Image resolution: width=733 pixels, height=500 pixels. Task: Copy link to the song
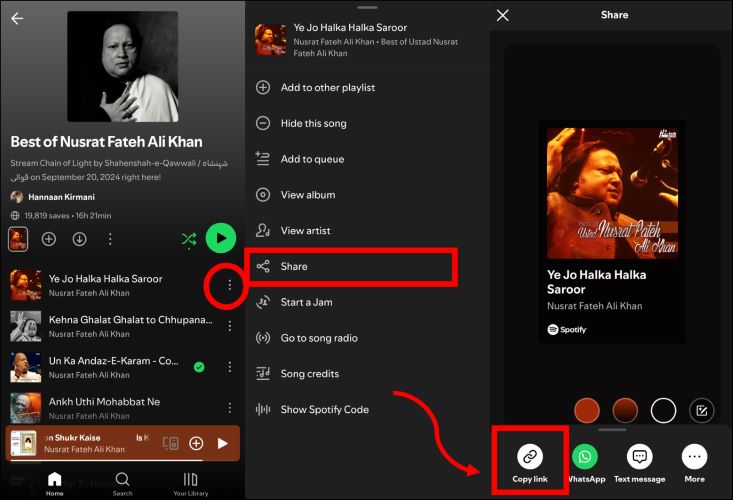(530, 464)
